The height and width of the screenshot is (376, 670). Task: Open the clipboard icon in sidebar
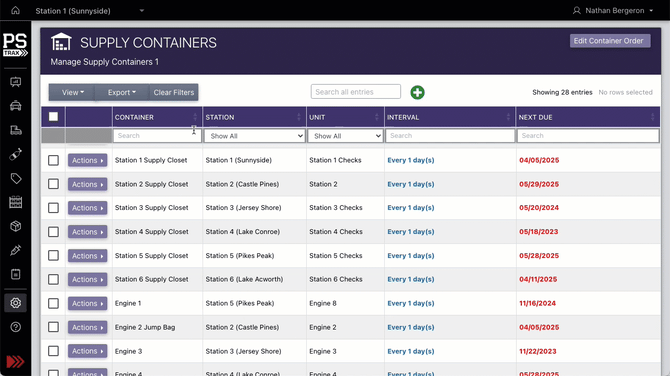(x=15, y=274)
